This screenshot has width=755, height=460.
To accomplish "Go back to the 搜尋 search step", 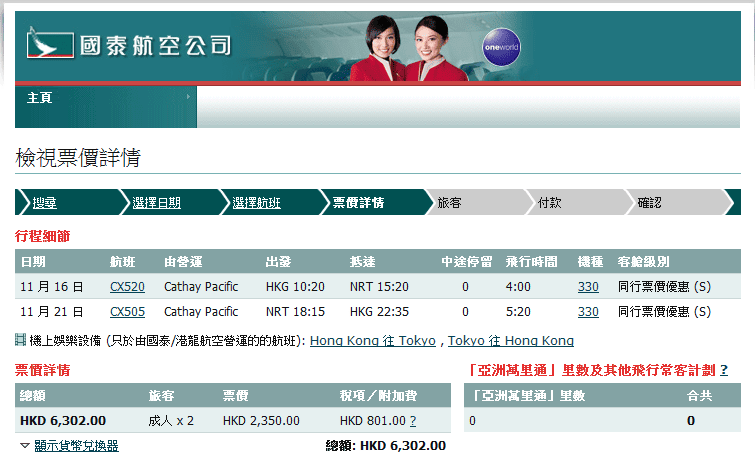I will (x=45, y=203).
